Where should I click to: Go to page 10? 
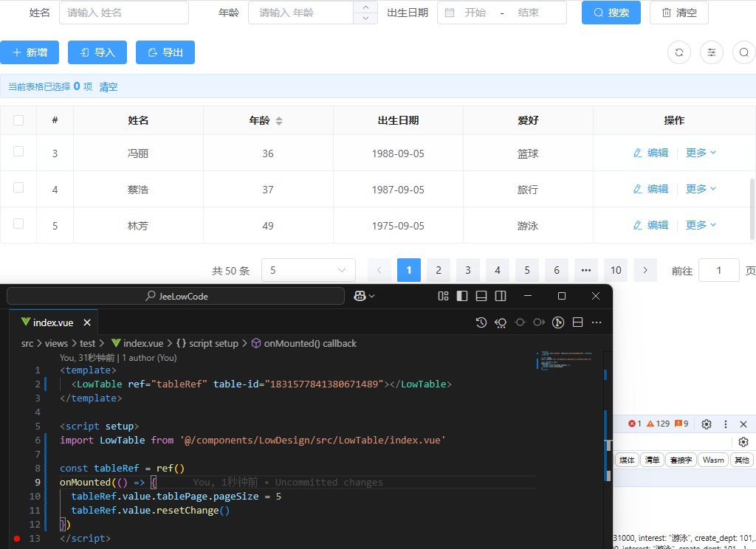616,270
